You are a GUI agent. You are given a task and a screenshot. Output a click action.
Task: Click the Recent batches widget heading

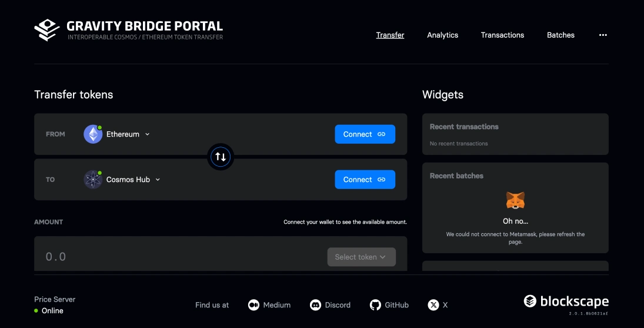pyautogui.click(x=456, y=176)
